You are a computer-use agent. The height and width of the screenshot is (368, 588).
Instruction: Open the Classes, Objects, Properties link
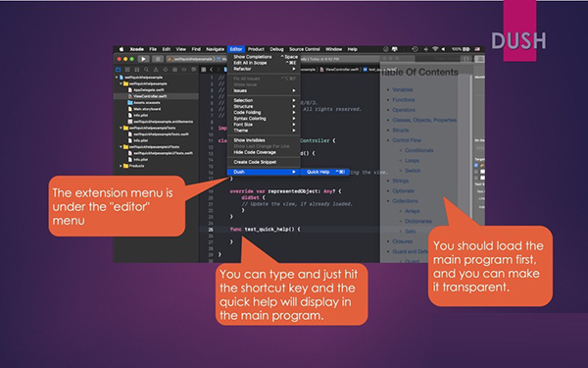(x=424, y=120)
